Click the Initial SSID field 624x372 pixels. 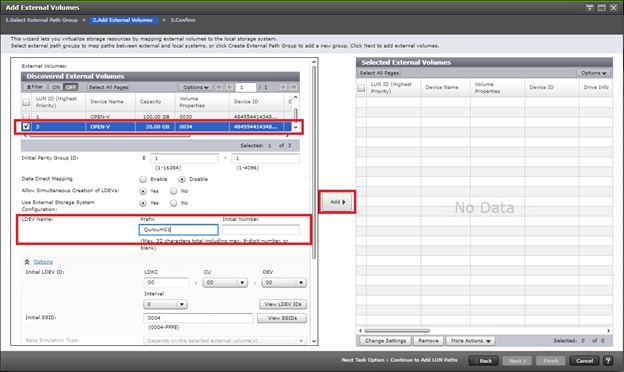(198, 318)
